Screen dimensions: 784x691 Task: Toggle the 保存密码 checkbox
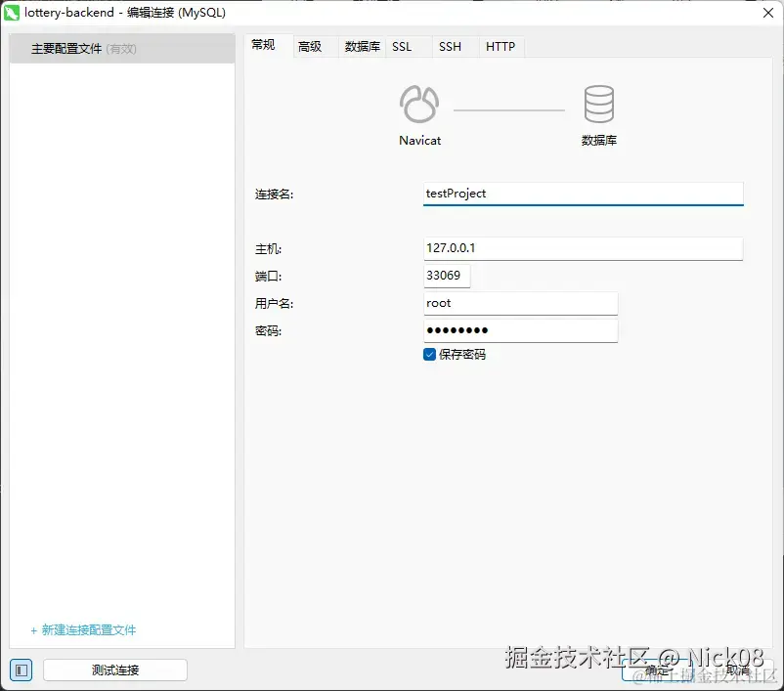point(429,355)
